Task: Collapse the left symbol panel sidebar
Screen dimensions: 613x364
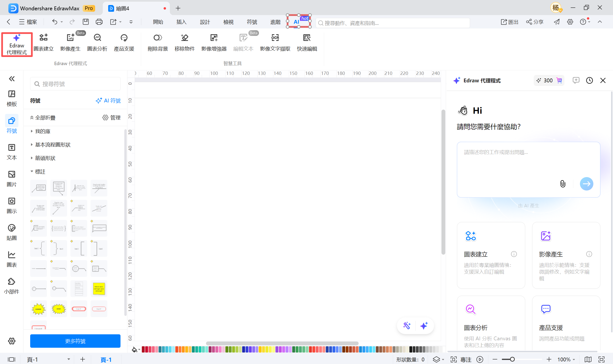Action: (x=11, y=78)
